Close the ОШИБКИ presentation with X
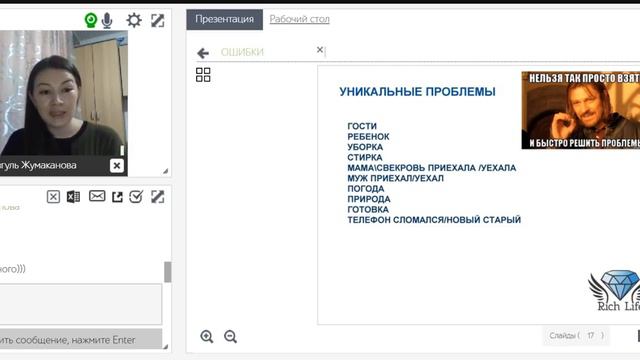Image resolution: width=640 pixels, height=360 pixels. 320,50
